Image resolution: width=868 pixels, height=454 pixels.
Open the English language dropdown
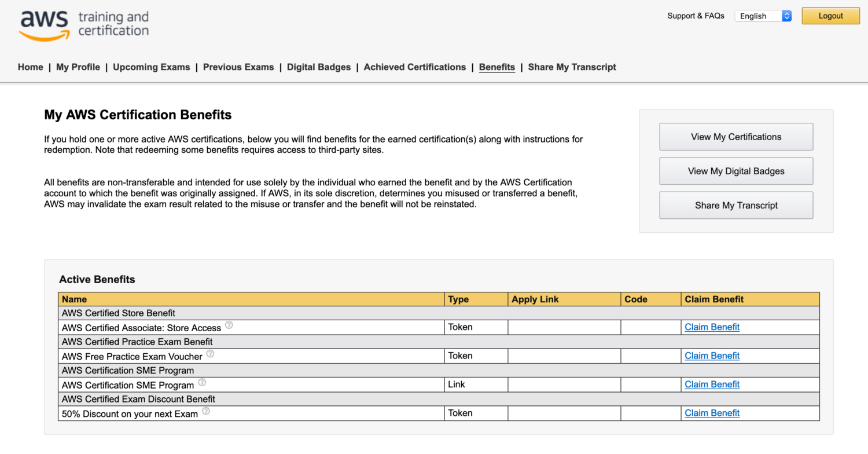763,16
